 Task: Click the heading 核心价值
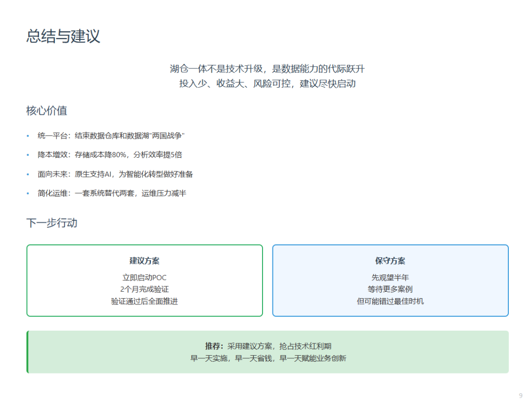(46, 111)
